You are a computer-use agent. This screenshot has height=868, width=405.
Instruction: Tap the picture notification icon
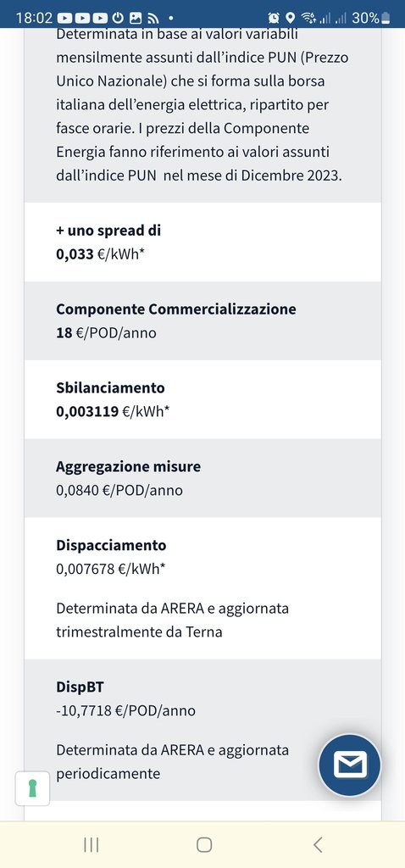(136, 18)
